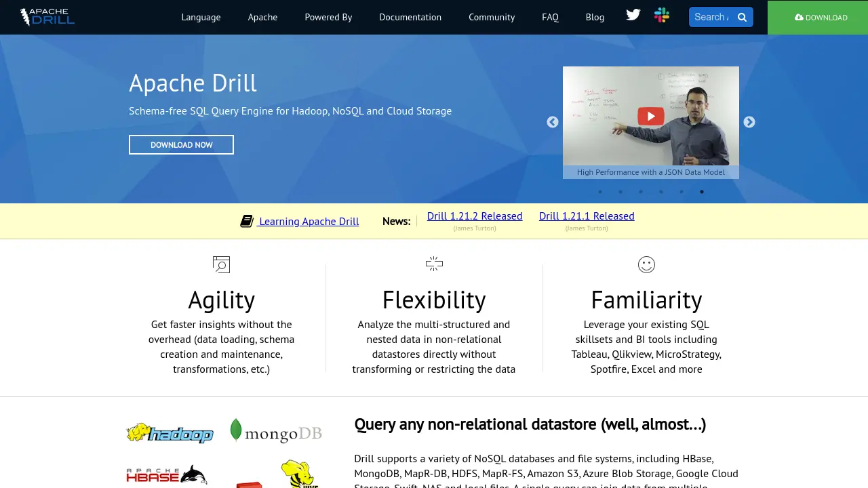
Task: Select the fourth carousel dot indicator
Action: click(661, 192)
